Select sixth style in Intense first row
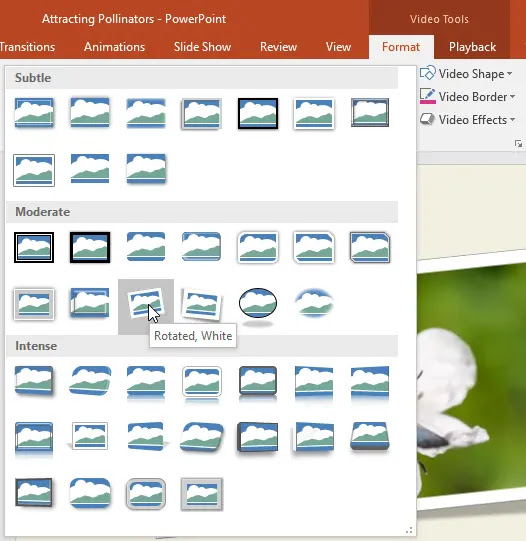 tap(314, 382)
